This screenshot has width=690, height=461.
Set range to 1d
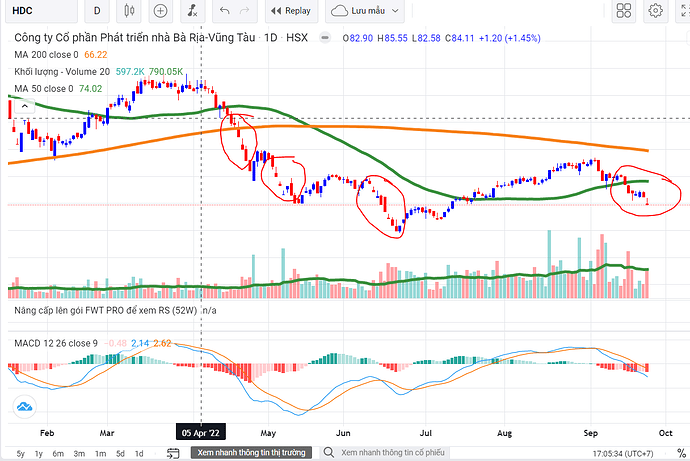pyautogui.click(x=139, y=454)
